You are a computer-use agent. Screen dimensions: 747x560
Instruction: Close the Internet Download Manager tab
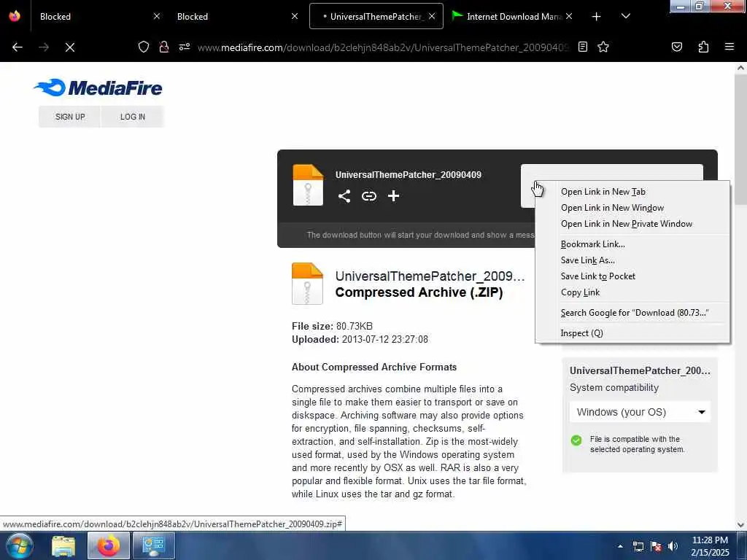click(569, 16)
